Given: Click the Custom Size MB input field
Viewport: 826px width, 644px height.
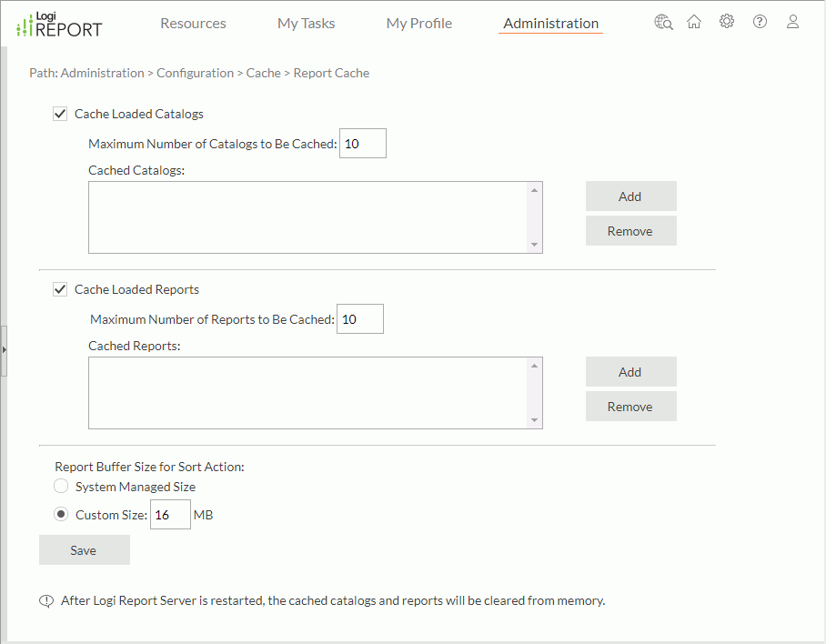Looking at the screenshot, I should tap(170, 514).
